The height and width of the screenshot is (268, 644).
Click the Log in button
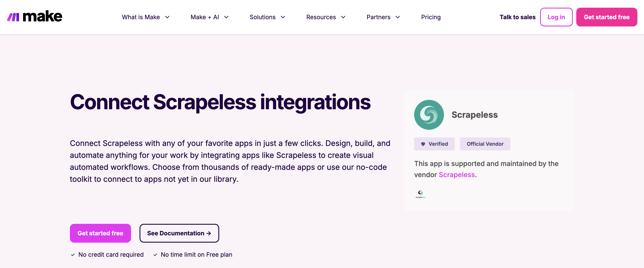coord(556,17)
